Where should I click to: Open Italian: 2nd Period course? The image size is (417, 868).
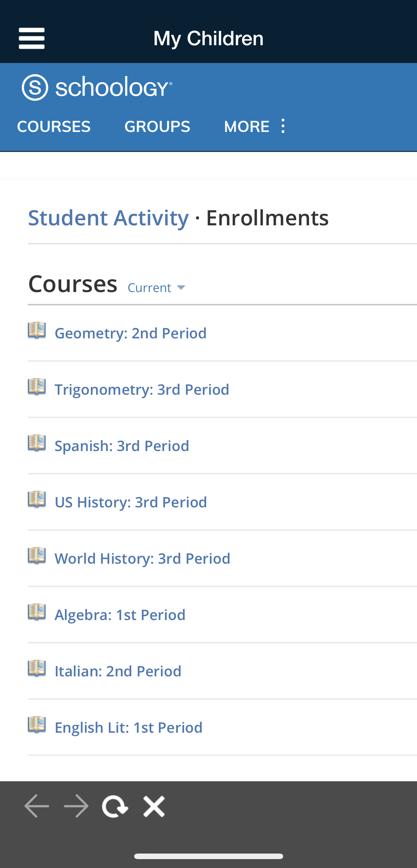118,671
